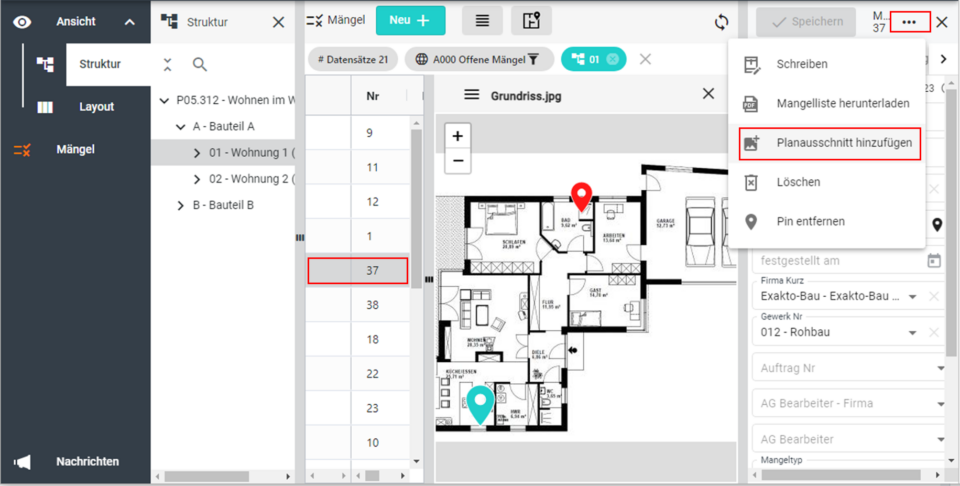This screenshot has width=960, height=486.
Task: Open the Grundriss.jpg hamburger menu
Action: [x=472, y=94]
